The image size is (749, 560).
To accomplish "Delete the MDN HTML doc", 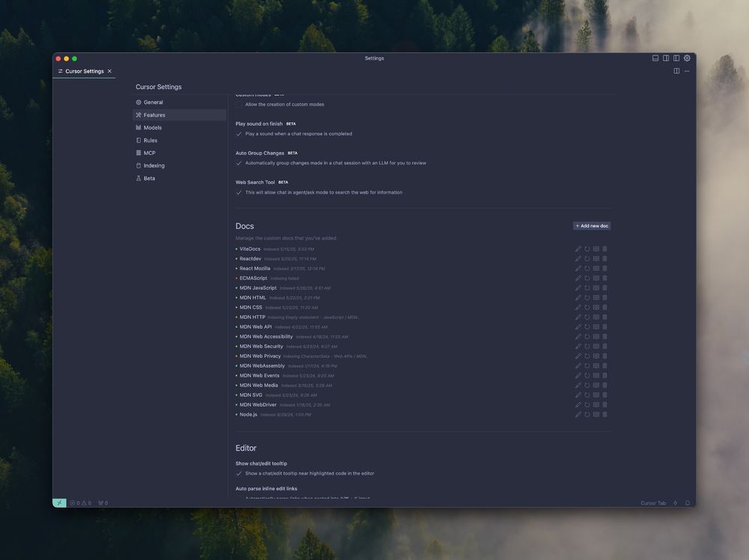I will 604,298.
